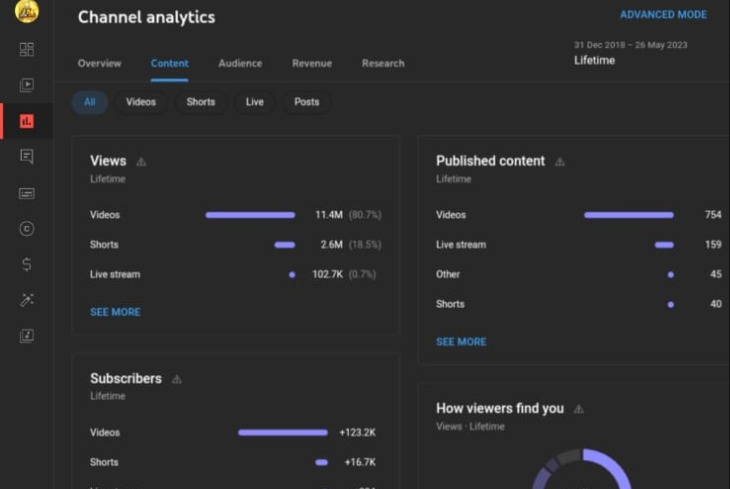Switch to the Overview tab
730x489 pixels.
point(99,63)
